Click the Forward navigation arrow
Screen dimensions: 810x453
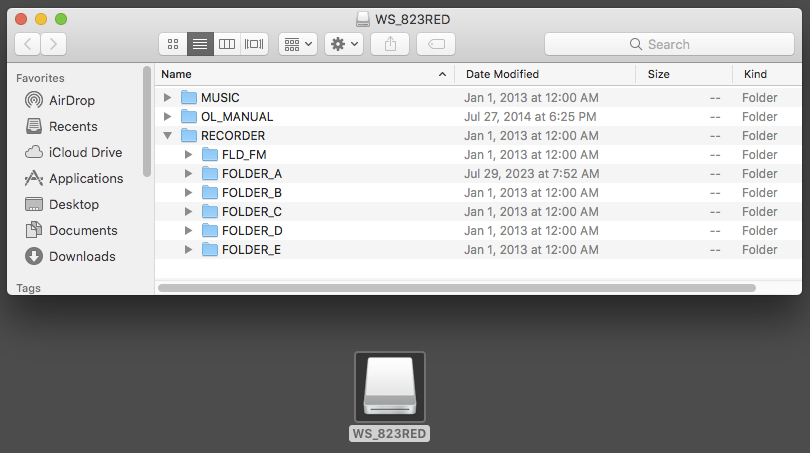(54, 44)
